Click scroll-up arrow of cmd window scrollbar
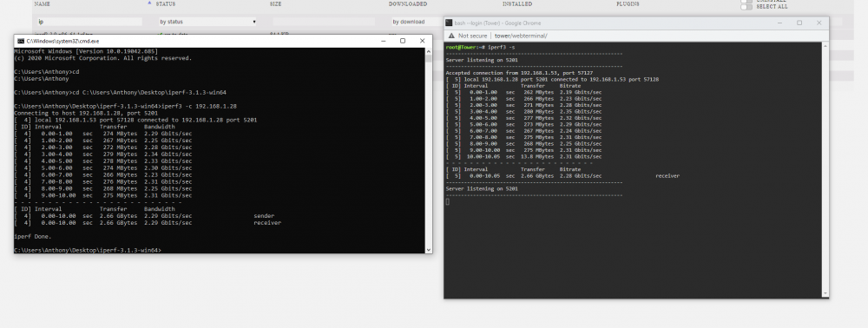This screenshot has height=328, width=868. click(x=429, y=51)
